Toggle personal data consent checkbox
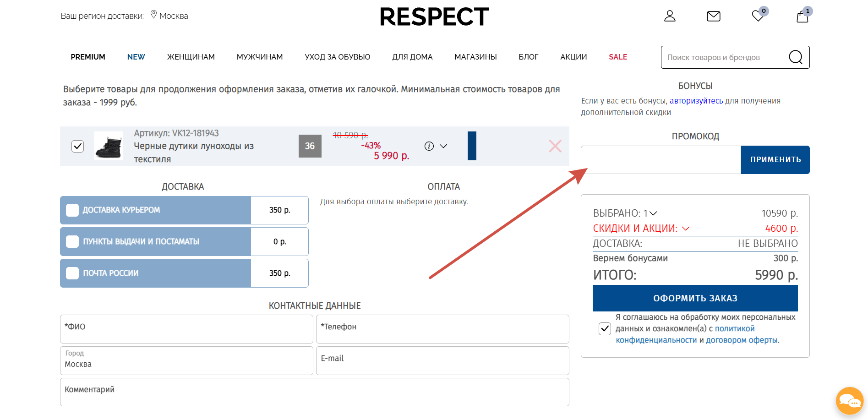 point(605,329)
